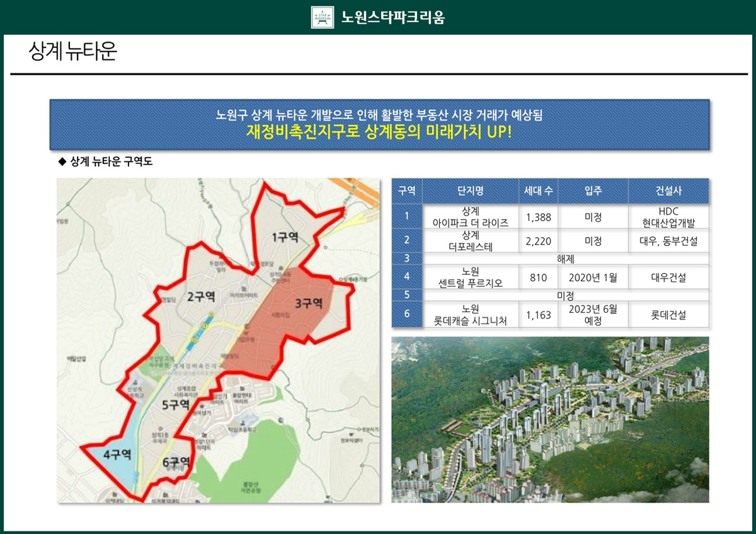This screenshot has width=756, height=534.
Task: Click zone number '2' in the table's first column
Action: pyautogui.click(x=407, y=241)
